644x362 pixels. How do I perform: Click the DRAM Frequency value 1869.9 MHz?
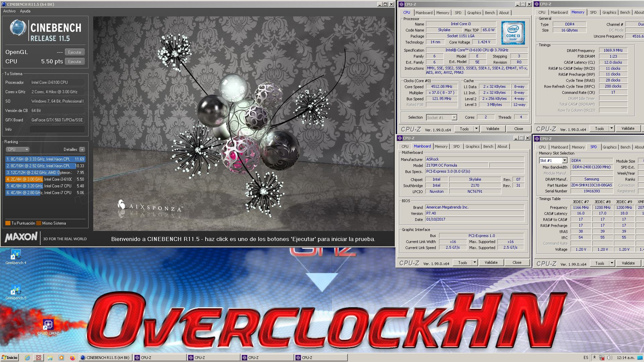[613, 50]
